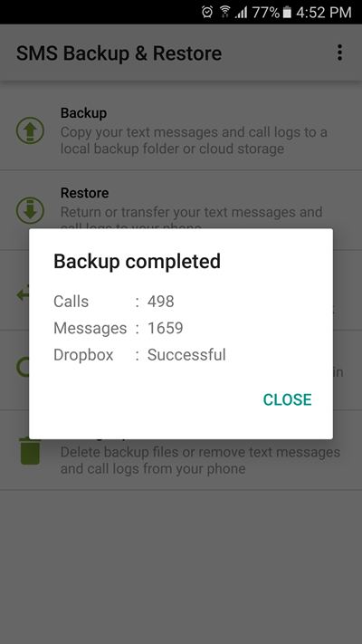Tap the Wi-Fi status bar icon
The image size is (362, 644).
(224, 12)
